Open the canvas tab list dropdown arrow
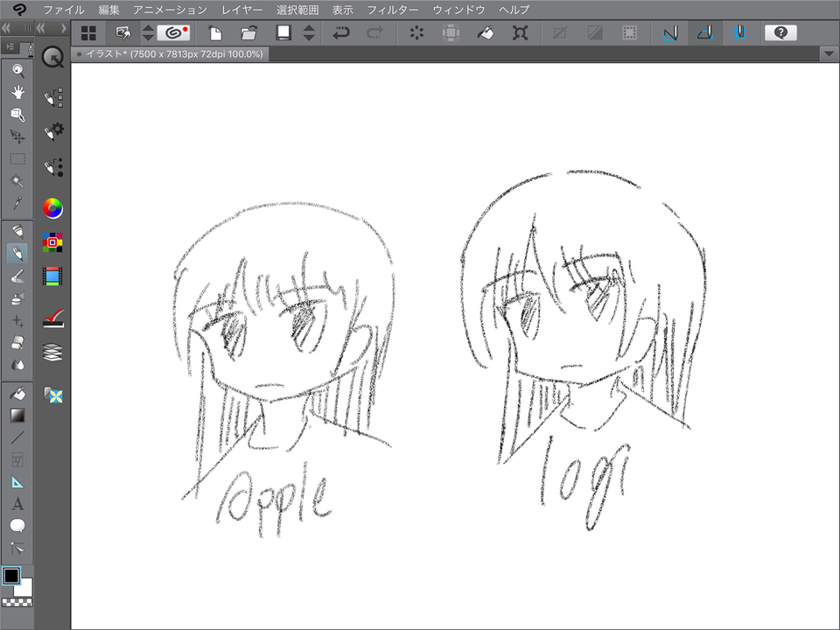Screen dimensions: 840x630 click(x=829, y=53)
